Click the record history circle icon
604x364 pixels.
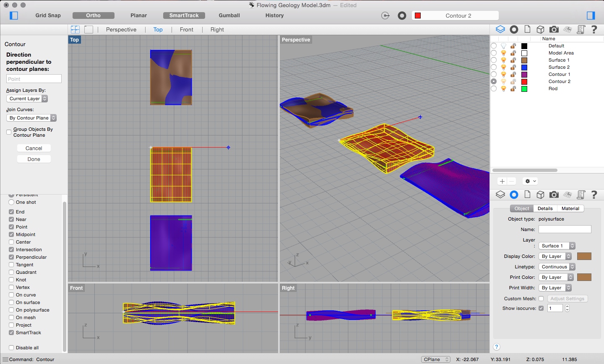point(402,16)
